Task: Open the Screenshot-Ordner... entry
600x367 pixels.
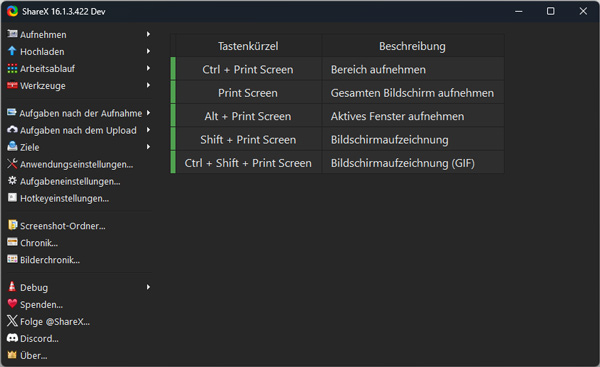Action: pyautogui.click(x=63, y=226)
